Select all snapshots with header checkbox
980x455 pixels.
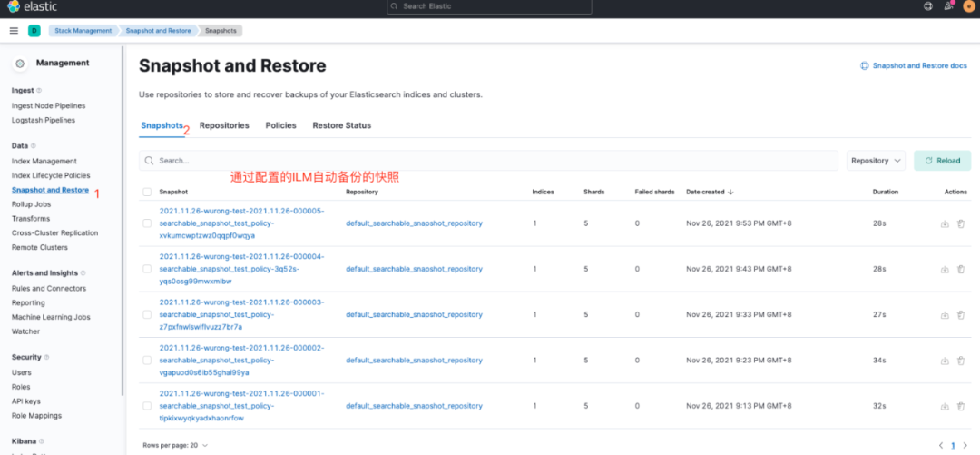pyautogui.click(x=147, y=192)
